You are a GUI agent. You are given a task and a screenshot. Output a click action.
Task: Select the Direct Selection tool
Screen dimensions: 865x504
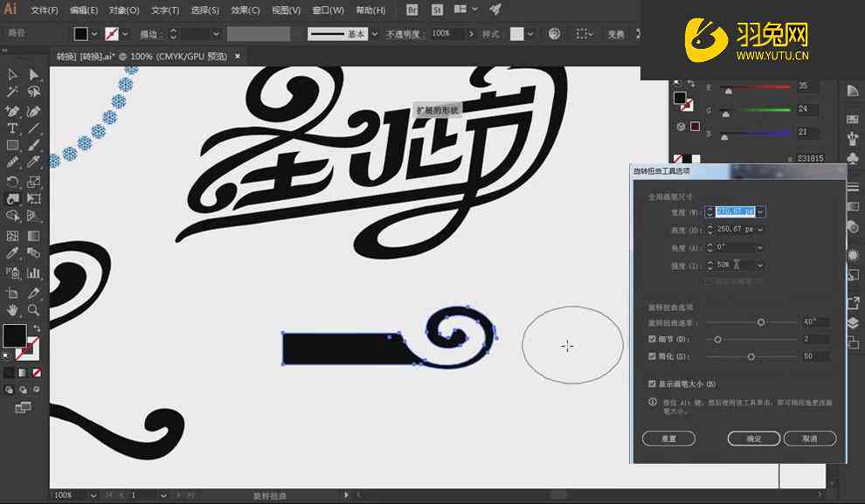click(x=34, y=74)
